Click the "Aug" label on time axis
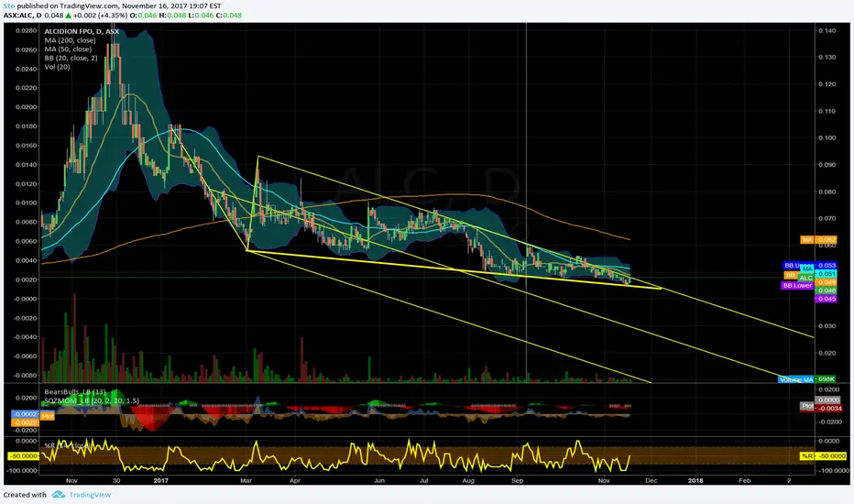Screen dimensions: 854x504 pyautogui.click(x=468, y=480)
